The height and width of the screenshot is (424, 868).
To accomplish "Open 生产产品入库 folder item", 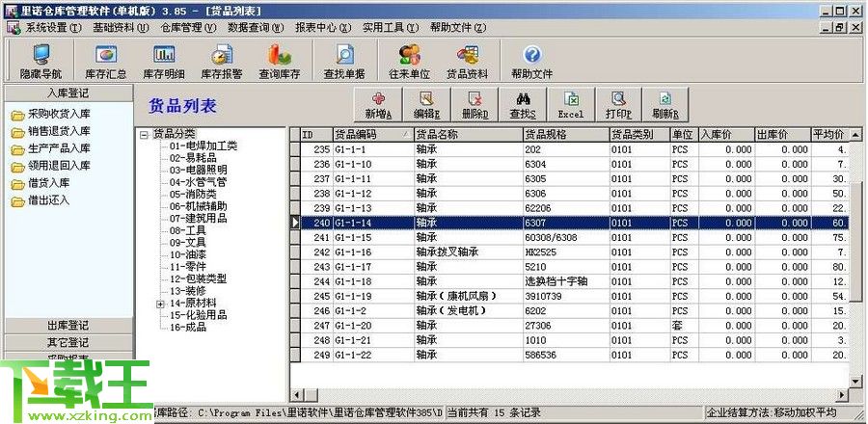I will coord(51,148).
